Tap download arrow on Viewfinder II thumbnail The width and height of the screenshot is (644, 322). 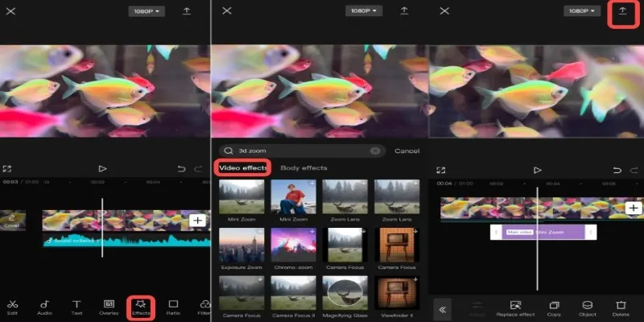click(x=415, y=279)
